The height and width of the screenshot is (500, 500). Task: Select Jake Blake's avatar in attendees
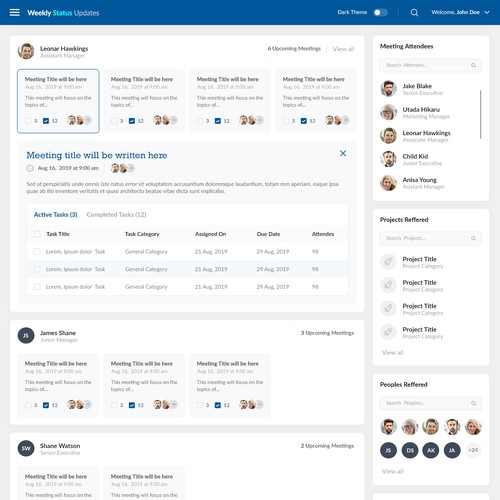[388, 89]
